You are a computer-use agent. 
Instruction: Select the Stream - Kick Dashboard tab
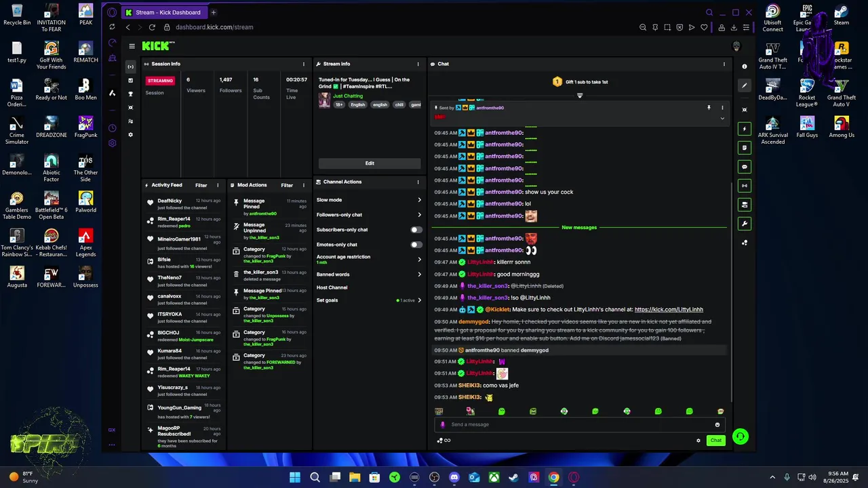163,12
